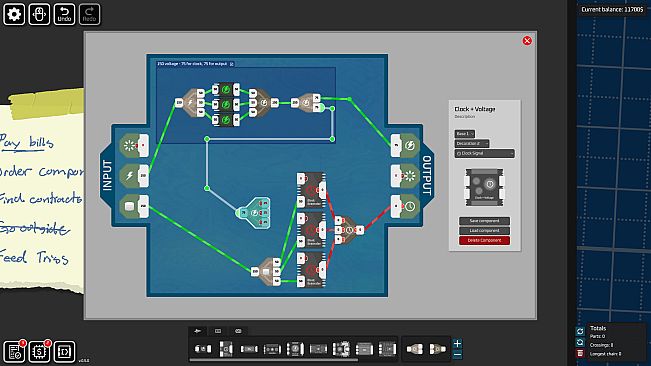Click the 'Feed Trios' sticky note line
Viewport: 651px width, 366px height.
coord(34,257)
